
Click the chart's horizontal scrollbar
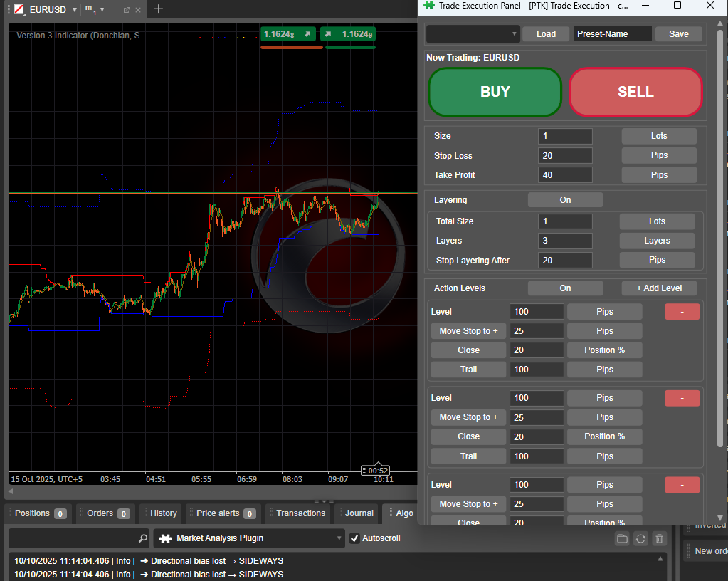tap(212, 491)
